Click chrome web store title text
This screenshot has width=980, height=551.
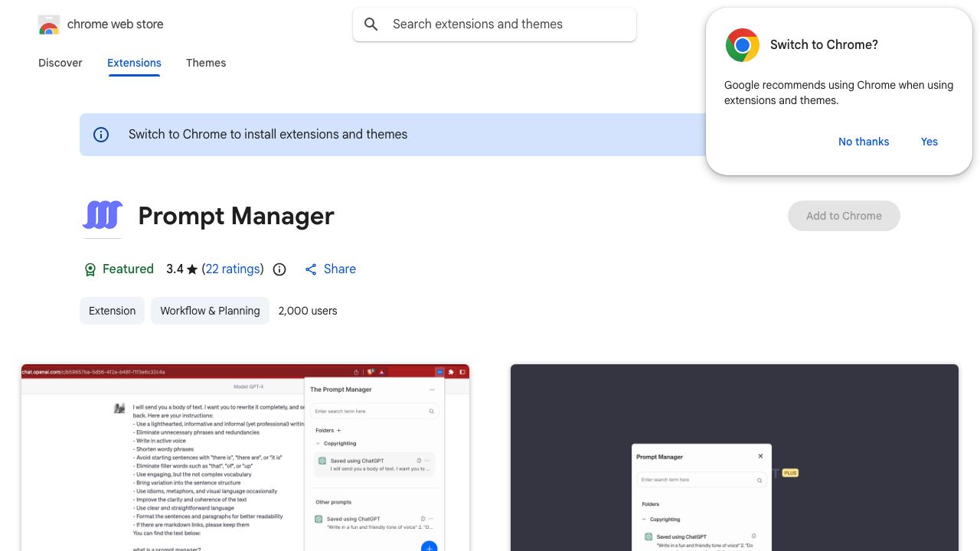point(116,24)
